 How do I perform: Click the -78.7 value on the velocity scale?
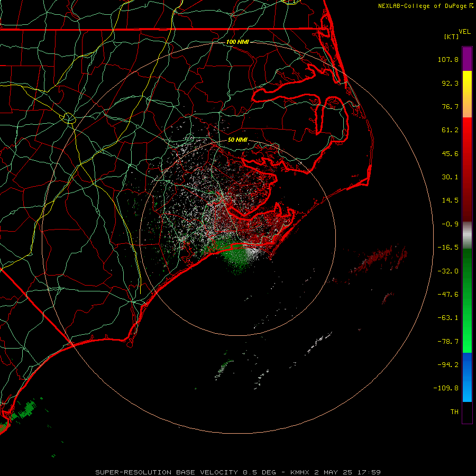tap(448, 342)
